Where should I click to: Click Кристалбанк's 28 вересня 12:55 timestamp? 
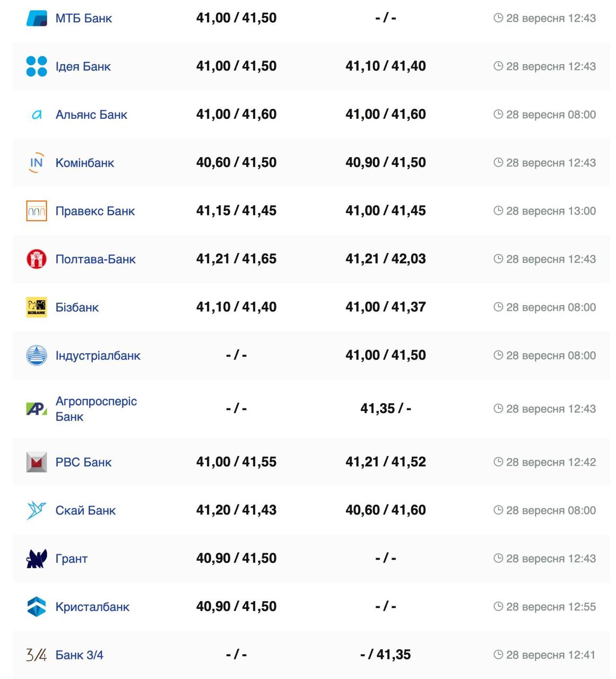(x=551, y=607)
